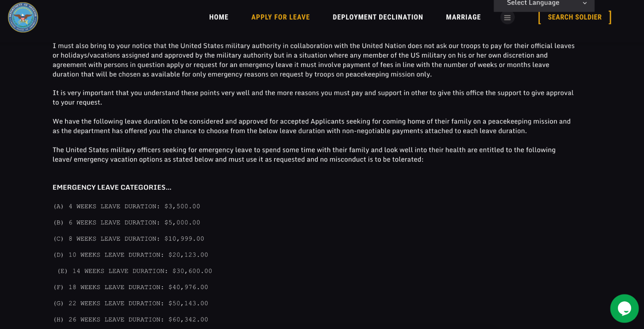Go to the Home menu item
Screen dimensions: 644x329
coord(218,17)
